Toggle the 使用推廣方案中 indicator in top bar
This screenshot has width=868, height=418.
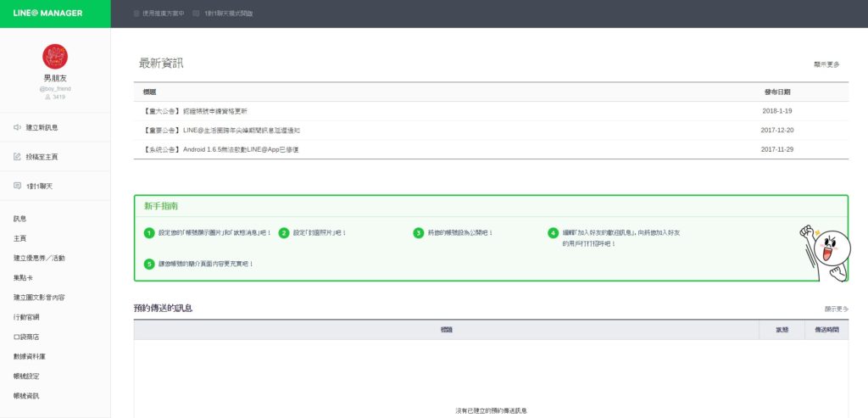(136, 14)
